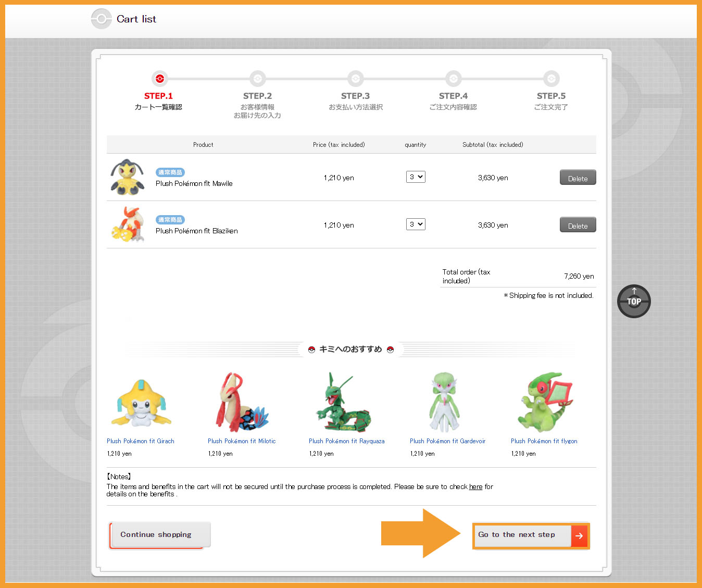Click the Rayquaza plush recommendation image
This screenshot has height=588, width=702.
343,402
